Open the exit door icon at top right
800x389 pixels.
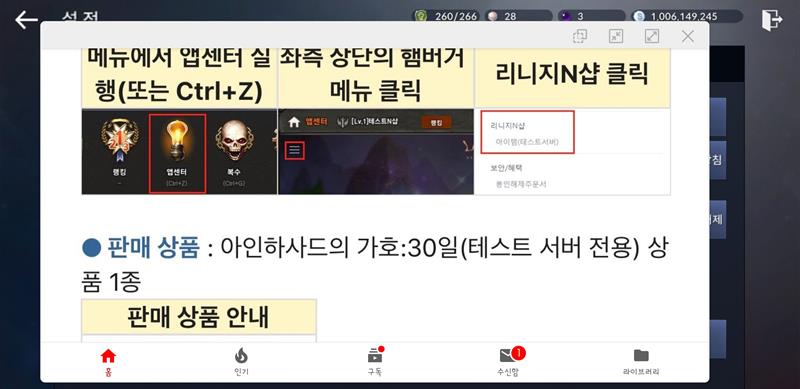coord(772,20)
